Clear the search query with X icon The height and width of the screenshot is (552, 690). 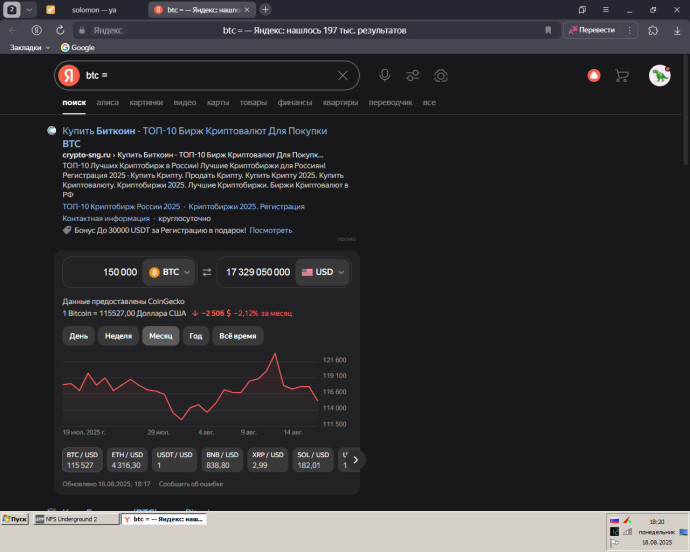pyautogui.click(x=342, y=76)
